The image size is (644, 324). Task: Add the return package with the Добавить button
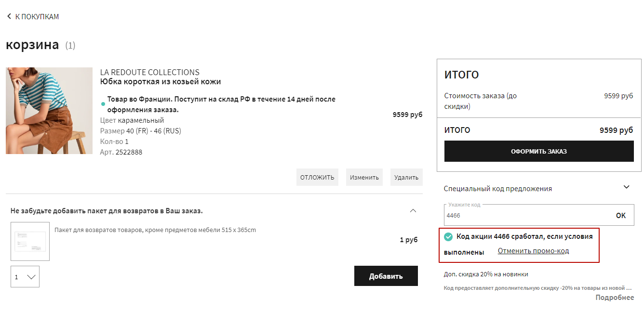point(386,276)
